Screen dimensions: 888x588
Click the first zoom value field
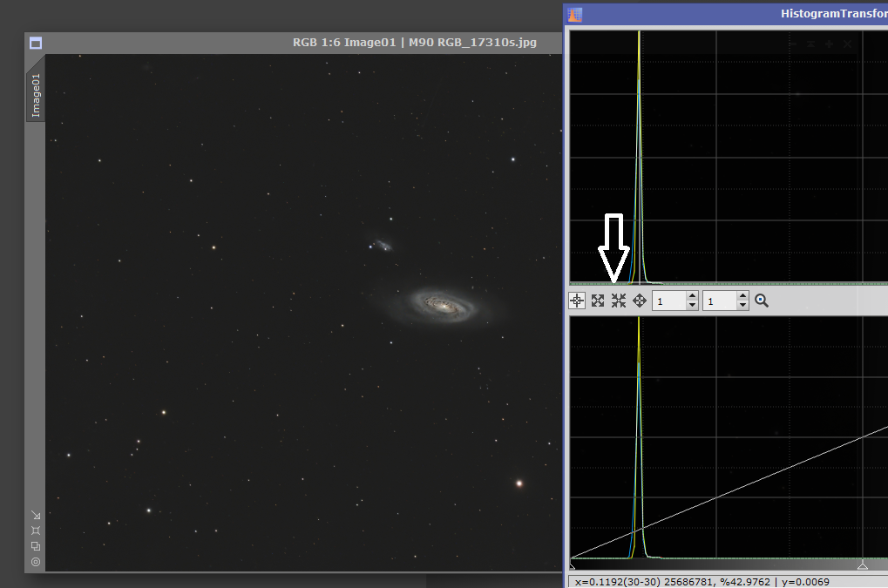[x=669, y=301]
